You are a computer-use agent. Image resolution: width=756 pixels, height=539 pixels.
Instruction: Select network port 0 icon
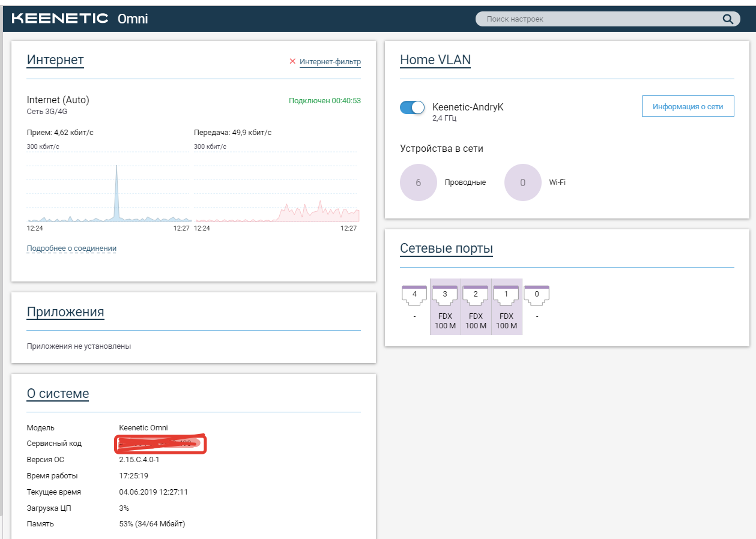[537, 294]
